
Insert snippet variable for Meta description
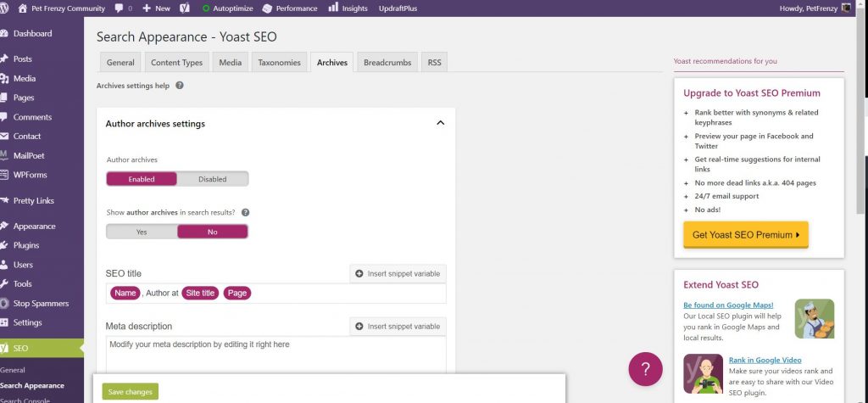(x=398, y=326)
